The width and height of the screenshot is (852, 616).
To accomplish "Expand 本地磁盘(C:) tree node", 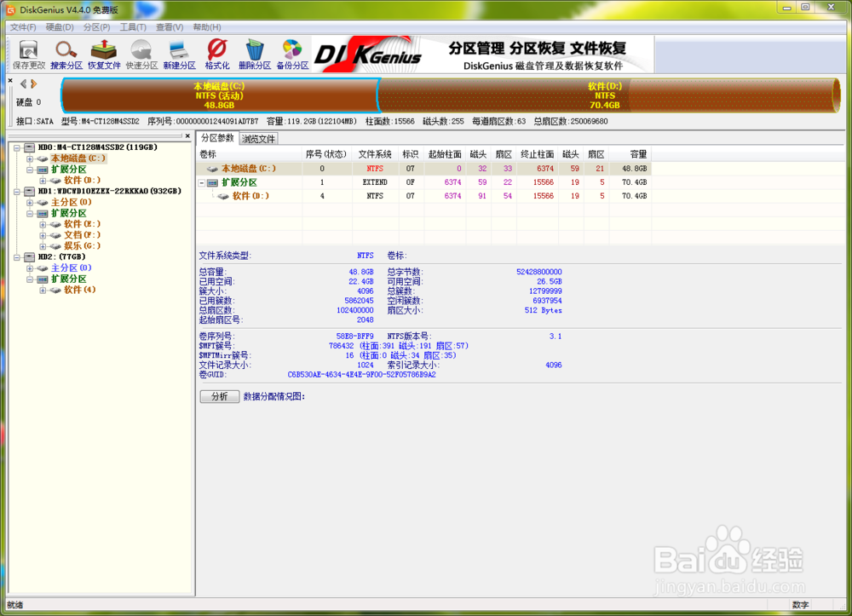I will point(30,158).
